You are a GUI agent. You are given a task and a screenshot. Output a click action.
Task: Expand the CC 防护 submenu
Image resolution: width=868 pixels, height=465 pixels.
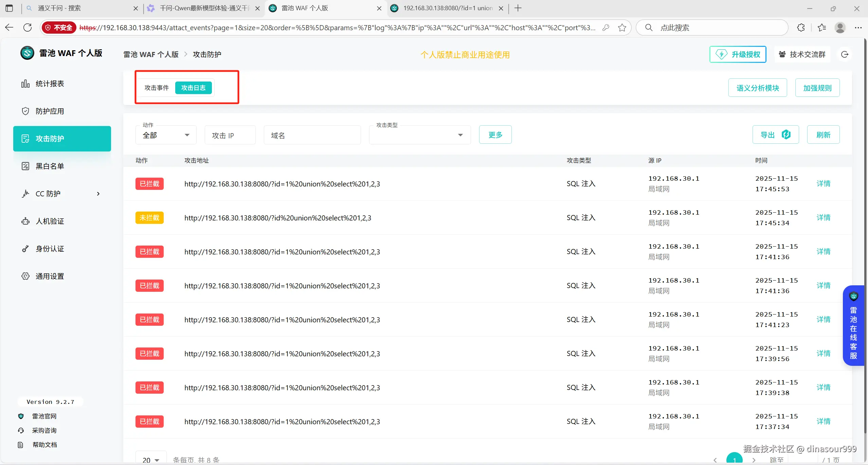pos(98,194)
